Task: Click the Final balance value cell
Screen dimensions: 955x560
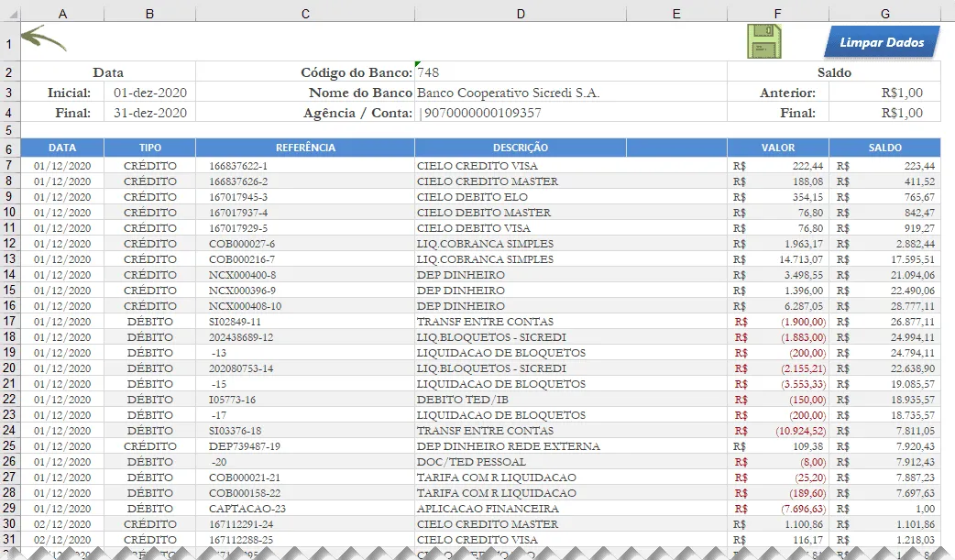Action: click(x=885, y=113)
